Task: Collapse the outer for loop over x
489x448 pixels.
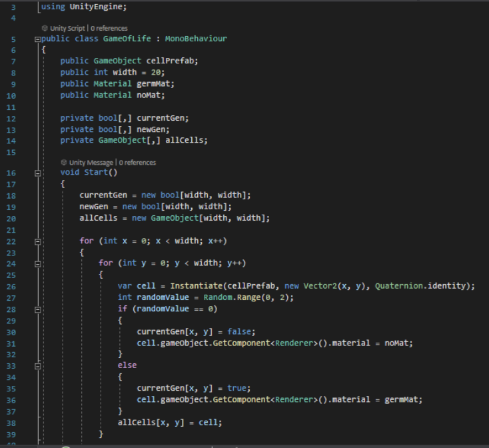Action: 37,242
